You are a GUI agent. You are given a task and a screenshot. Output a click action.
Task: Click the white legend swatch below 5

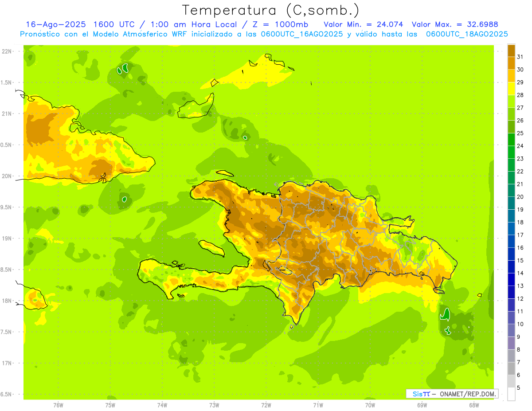click(x=511, y=394)
